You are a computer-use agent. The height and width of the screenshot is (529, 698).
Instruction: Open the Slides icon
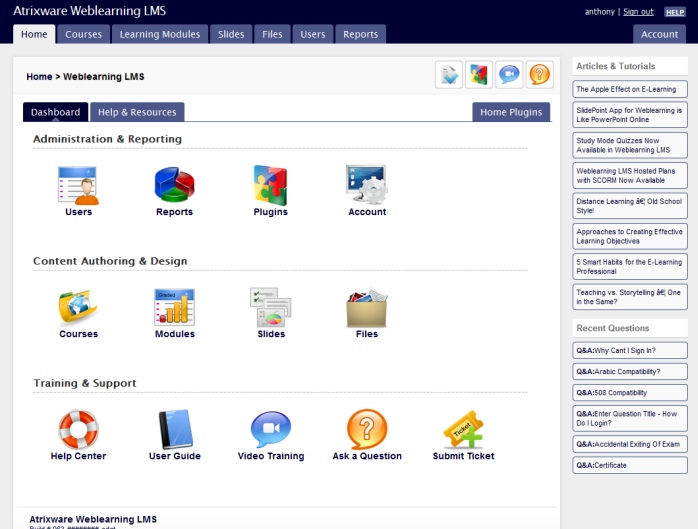pos(271,307)
